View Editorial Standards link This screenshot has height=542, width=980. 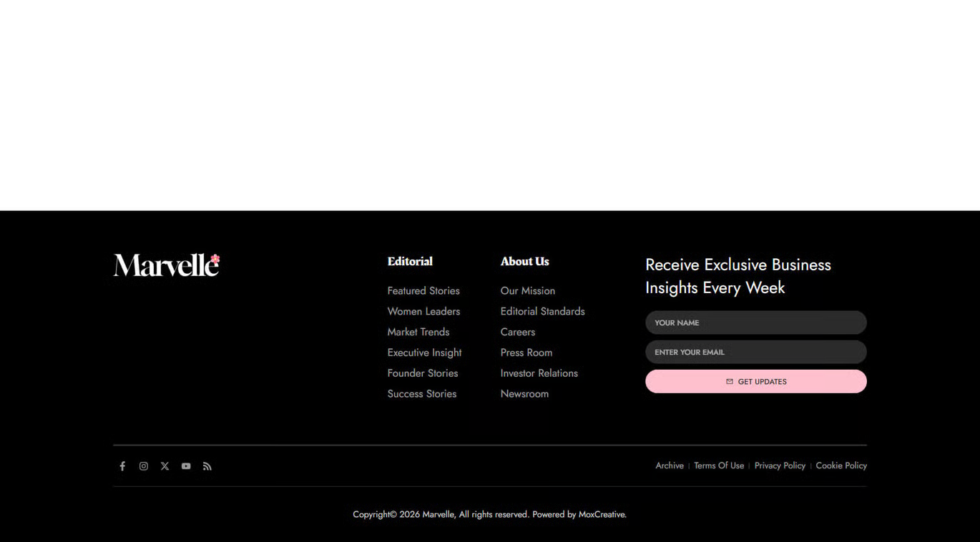tap(542, 312)
